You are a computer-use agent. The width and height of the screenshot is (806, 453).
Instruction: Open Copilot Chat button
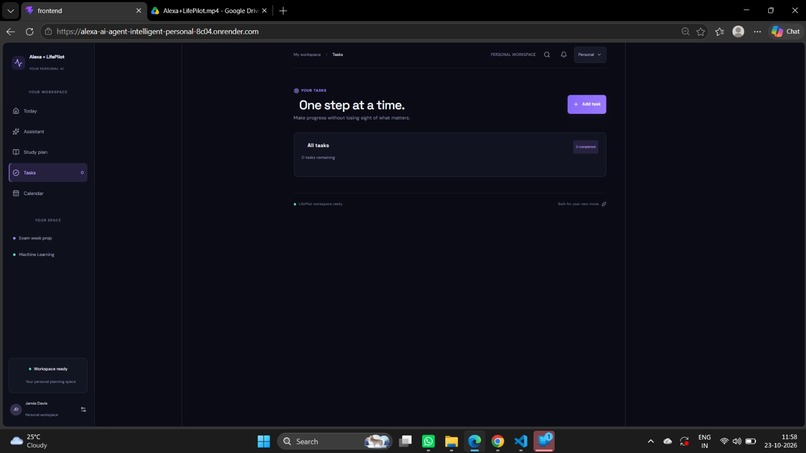(x=785, y=31)
